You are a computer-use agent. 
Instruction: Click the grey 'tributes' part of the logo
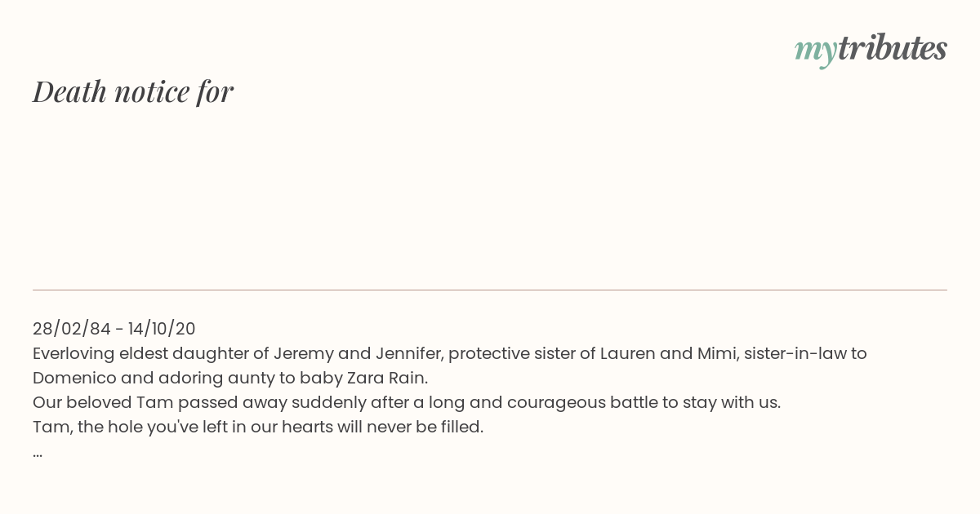tap(893, 48)
